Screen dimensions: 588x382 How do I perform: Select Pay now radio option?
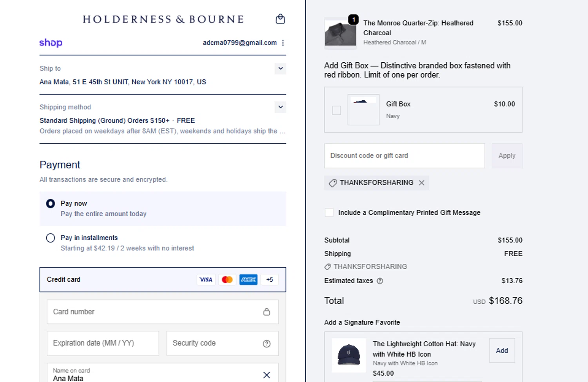click(x=51, y=204)
